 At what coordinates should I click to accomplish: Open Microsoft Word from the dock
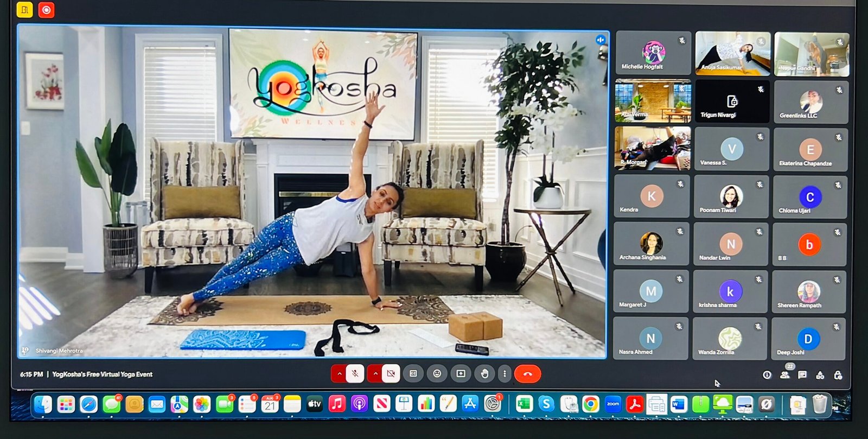point(679,404)
